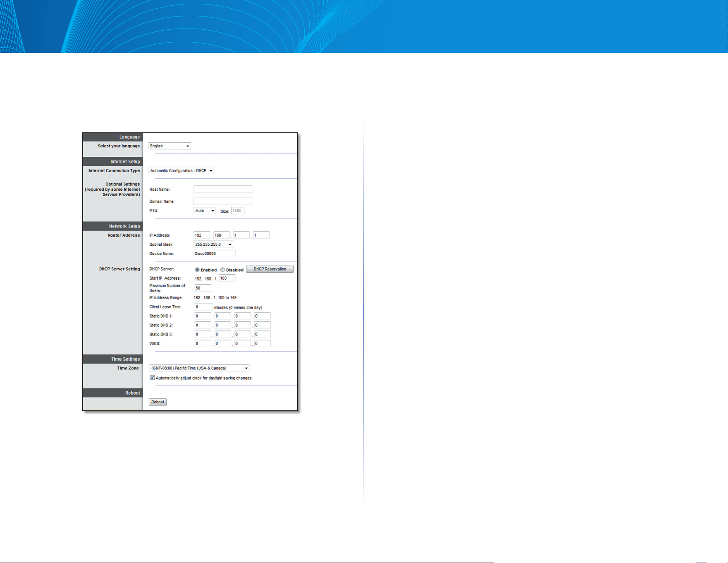Click the Domain Name input field
The width and height of the screenshot is (728, 563).
click(223, 201)
